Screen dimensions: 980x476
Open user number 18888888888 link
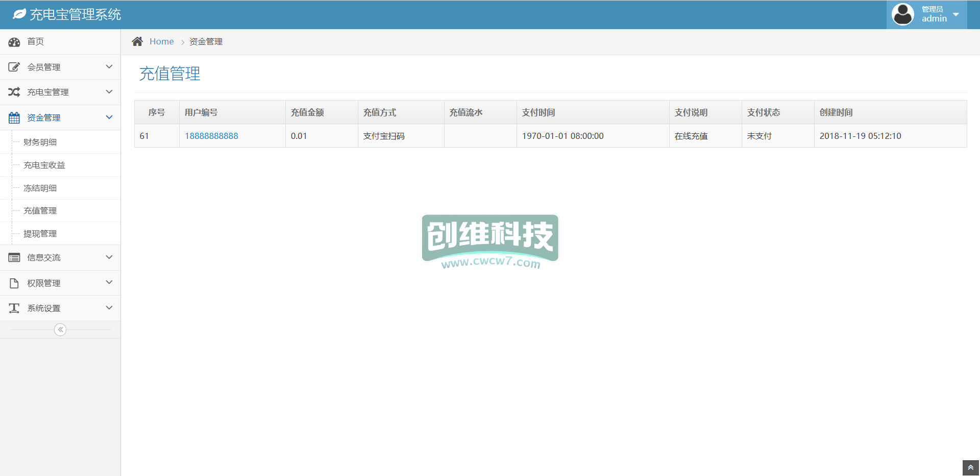pos(211,136)
